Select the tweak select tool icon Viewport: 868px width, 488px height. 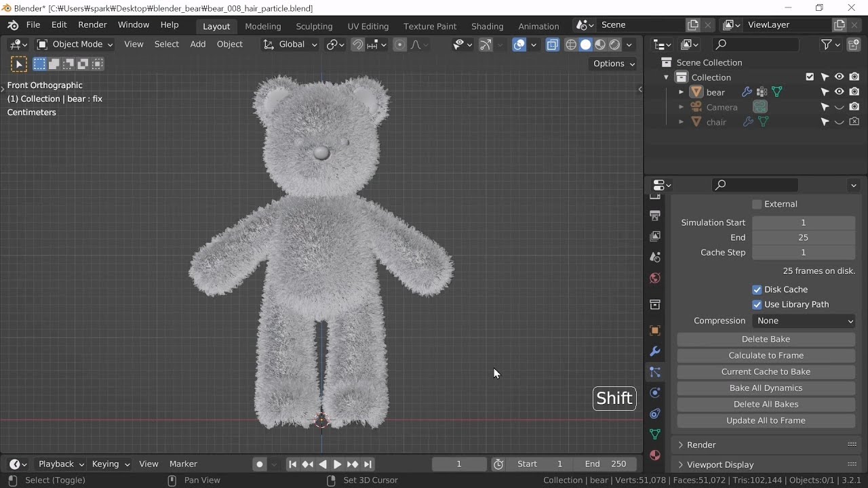click(19, 64)
